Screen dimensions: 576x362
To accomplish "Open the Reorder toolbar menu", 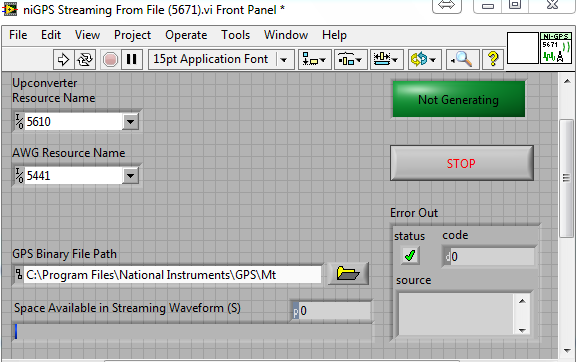I will point(425,59).
